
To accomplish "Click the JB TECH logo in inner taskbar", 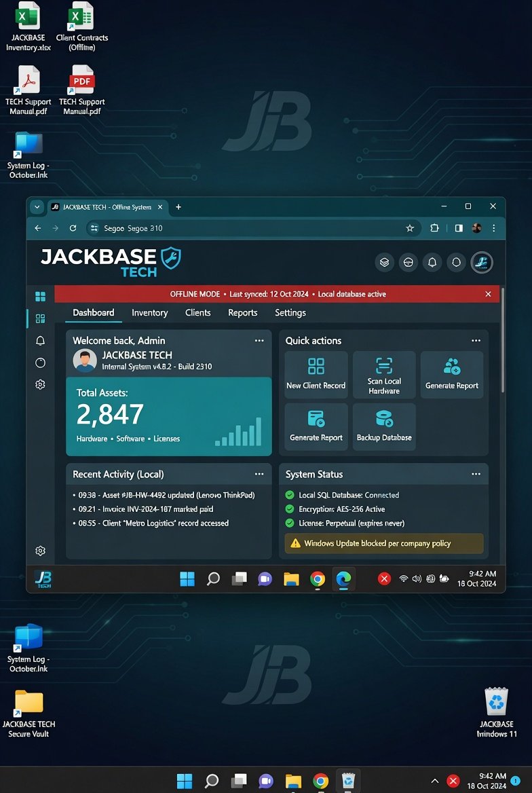I will click(x=43, y=579).
